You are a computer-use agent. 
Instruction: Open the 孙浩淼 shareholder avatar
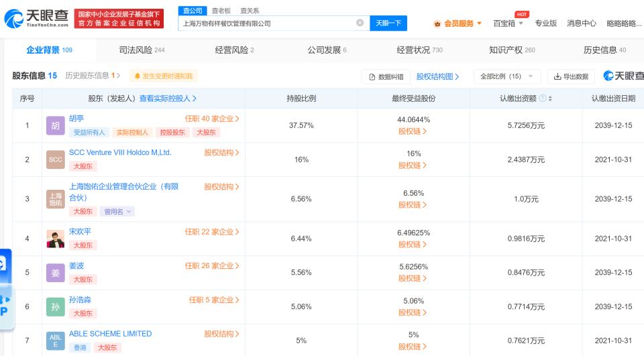pyautogui.click(x=56, y=307)
